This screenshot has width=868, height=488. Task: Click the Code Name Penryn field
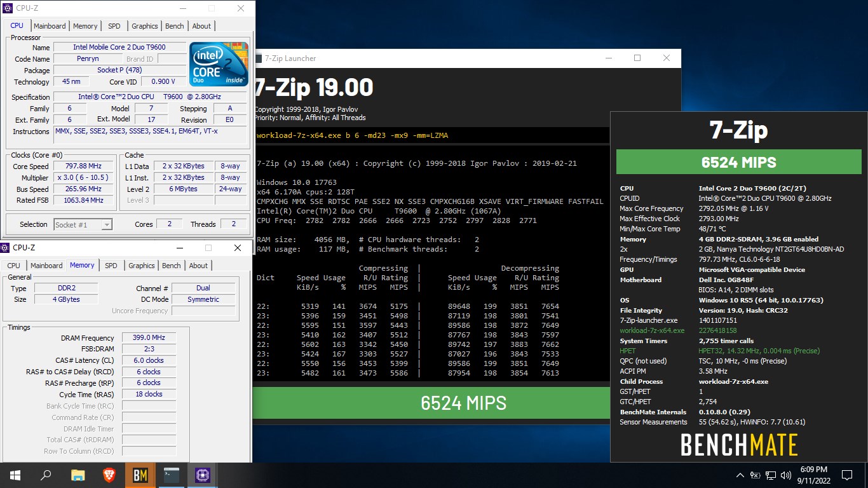(88, 59)
